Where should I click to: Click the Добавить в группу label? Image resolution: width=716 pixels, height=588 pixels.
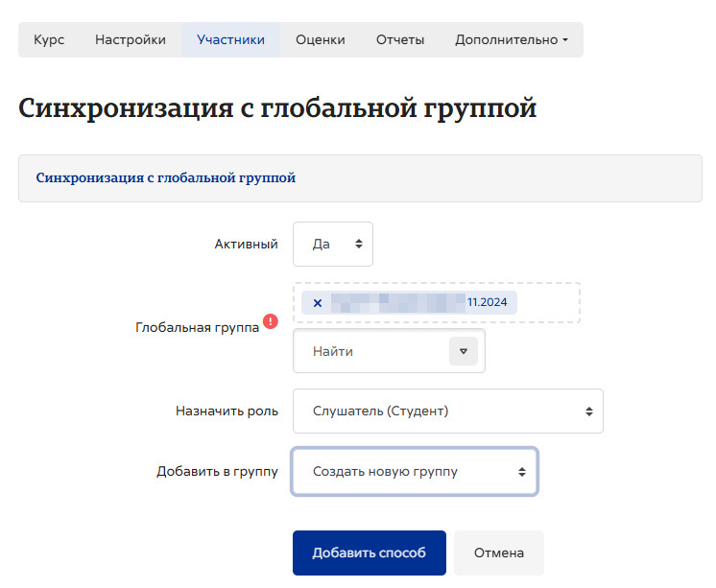(x=217, y=472)
